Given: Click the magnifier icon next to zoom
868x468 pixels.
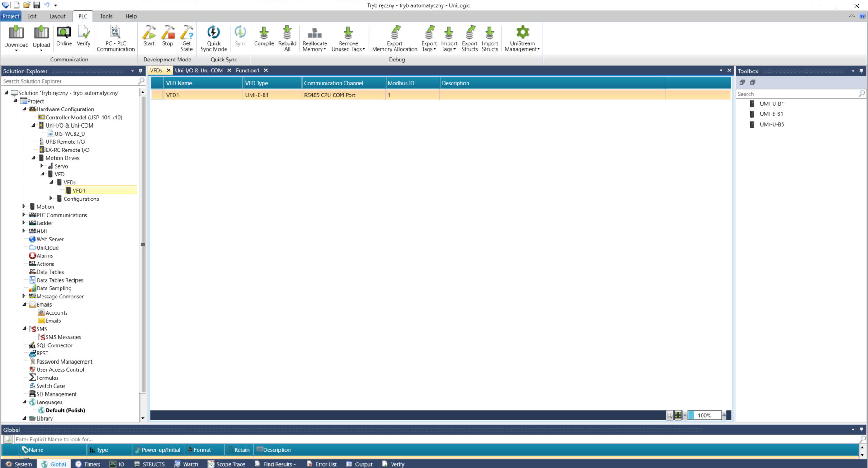Looking at the screenshot, I should click(670, 415).
